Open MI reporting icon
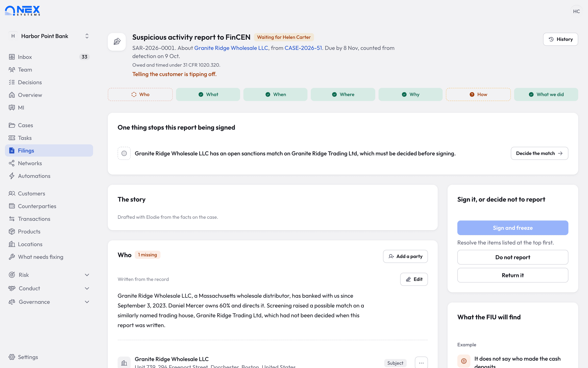This screenshot has height=368, width=588. (x=12, y=108)
